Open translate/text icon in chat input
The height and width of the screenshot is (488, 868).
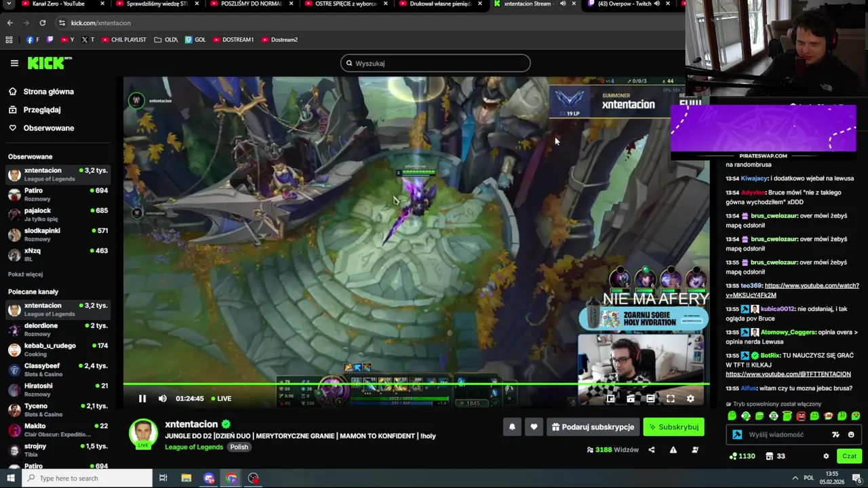tap(836, 434)
